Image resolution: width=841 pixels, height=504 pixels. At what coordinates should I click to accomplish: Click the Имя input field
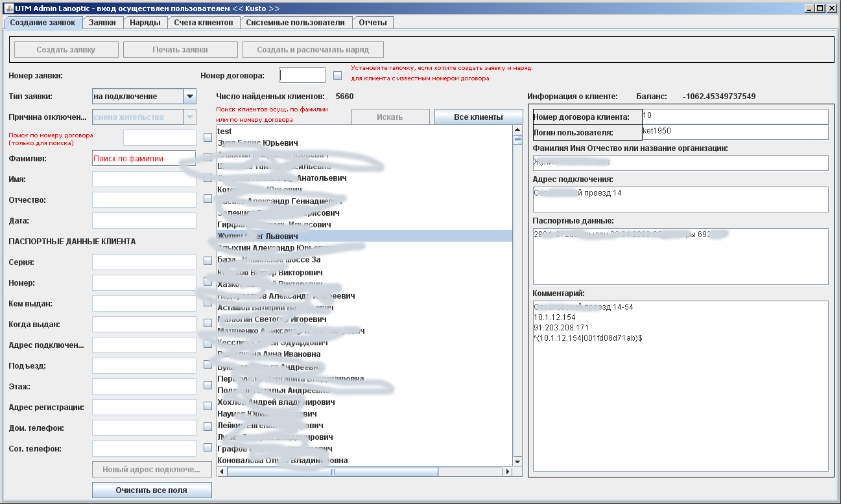(x=144, y=179)
